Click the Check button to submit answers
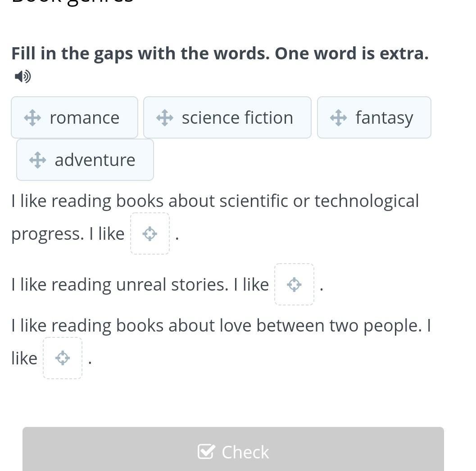This screenshot has height=471, width=476. 233,449
